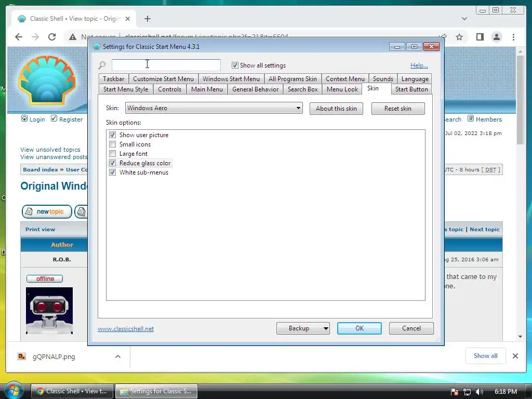Image resolution: width=532 pixels, height=399 pixels.
Task: Click Cancel in the settings dialog
Action: (411, 328)
